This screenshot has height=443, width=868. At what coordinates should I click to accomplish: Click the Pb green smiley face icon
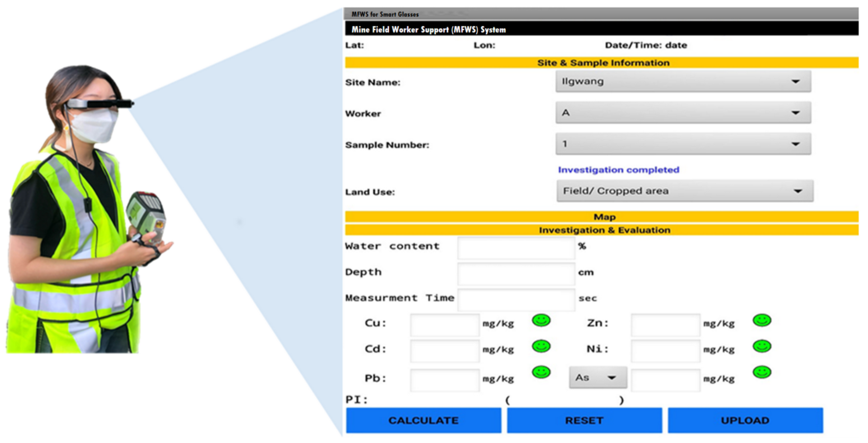click(541, 373)
